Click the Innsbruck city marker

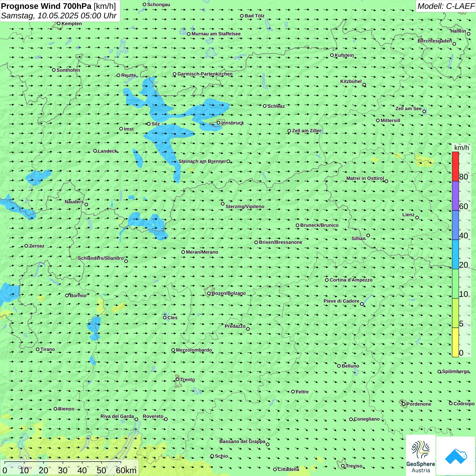click(219, 123)
